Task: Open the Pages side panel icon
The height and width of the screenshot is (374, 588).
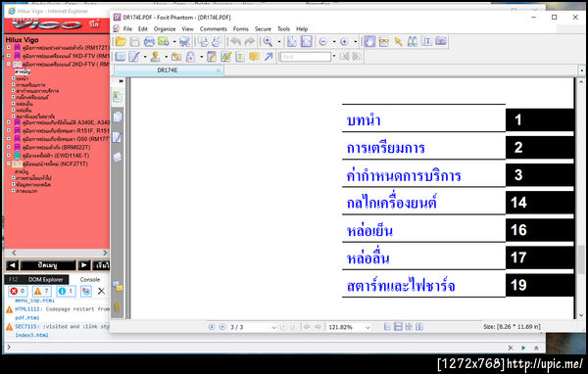Action: pos(117,117)
